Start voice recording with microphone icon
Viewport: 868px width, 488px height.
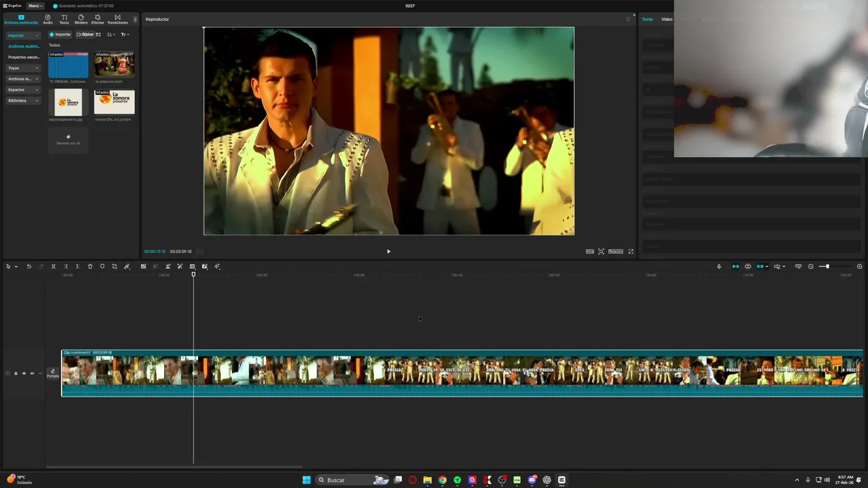point(719,266)
